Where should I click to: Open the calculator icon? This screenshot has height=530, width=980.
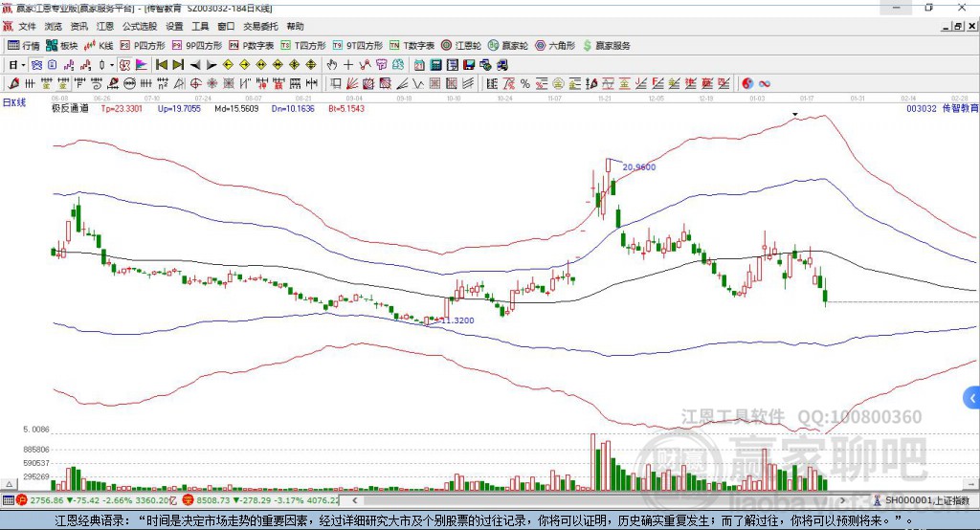click(x=435, y=65)
